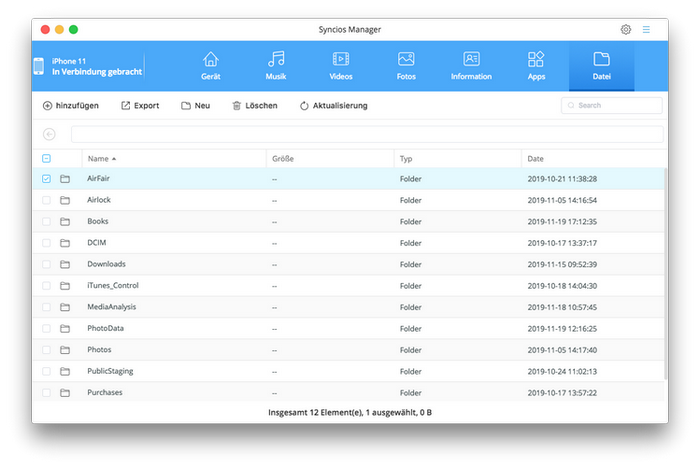The image size is (700, 469).
Task: Go to the Fotos section
Action: coord(406,65)
